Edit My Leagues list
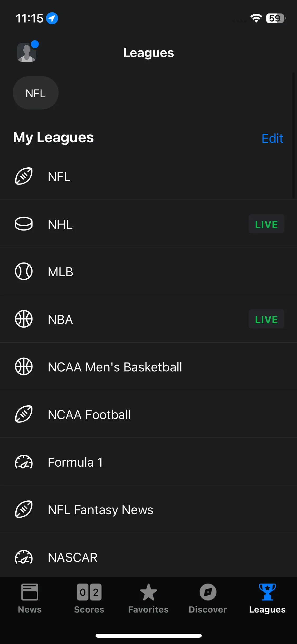The height and width of the screenshot is (644, 297). pos(272,138)
